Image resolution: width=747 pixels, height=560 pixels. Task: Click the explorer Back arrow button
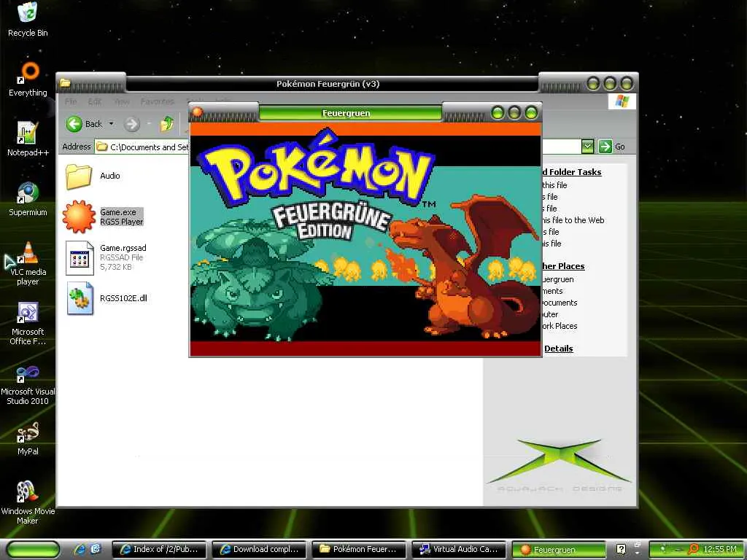74,124
